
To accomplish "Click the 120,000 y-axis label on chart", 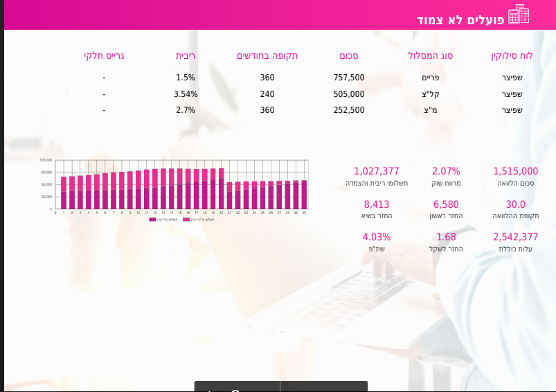I will pos(46,161).
